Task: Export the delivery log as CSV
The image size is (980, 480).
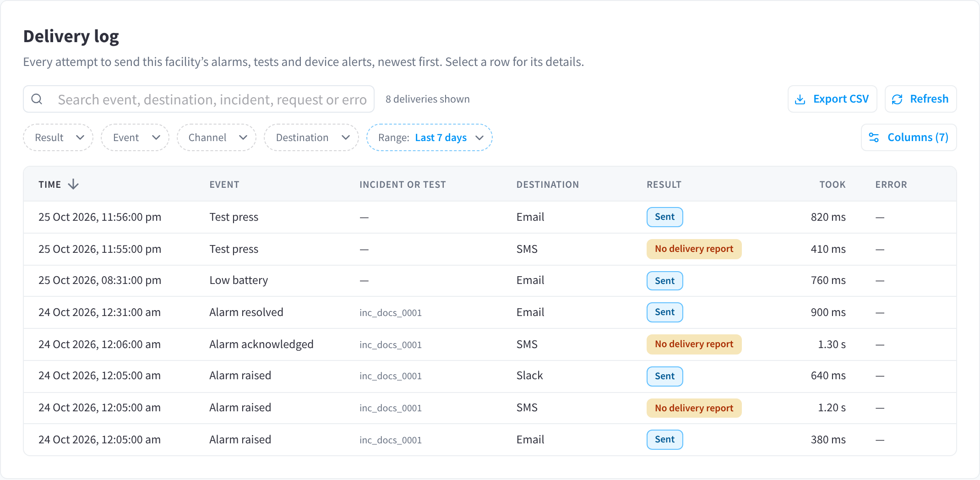Action: coord(832,99)
